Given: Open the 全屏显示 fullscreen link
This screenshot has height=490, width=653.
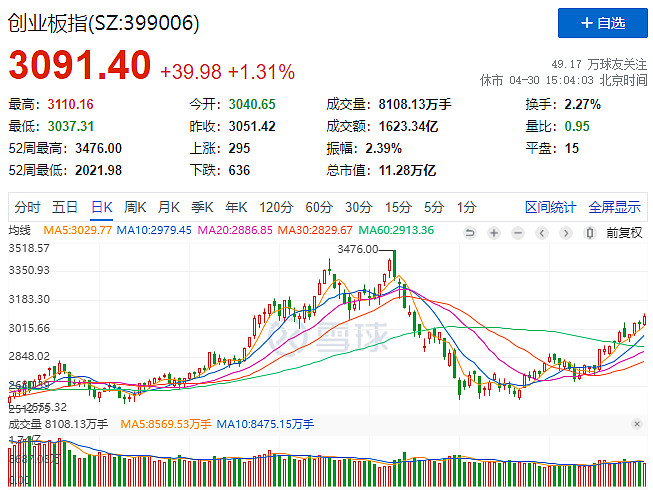Looking at the screenshot, I should click(x=614, y=207).
